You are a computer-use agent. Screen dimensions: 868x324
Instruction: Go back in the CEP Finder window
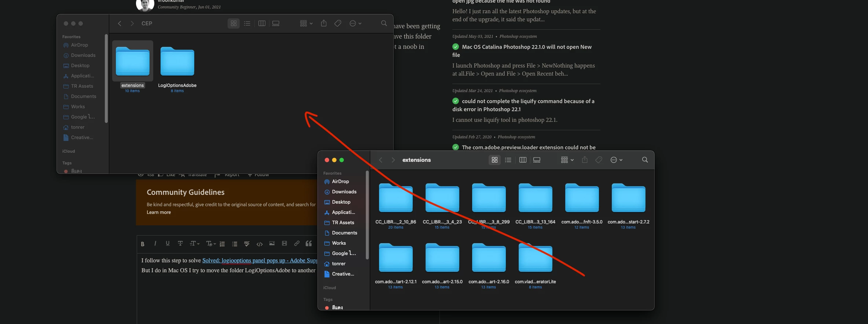(119, 23)
